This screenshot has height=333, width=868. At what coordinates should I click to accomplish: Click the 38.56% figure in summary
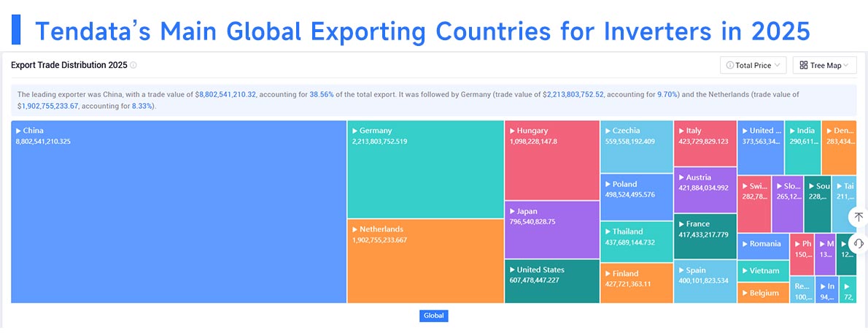pos(321,95)
